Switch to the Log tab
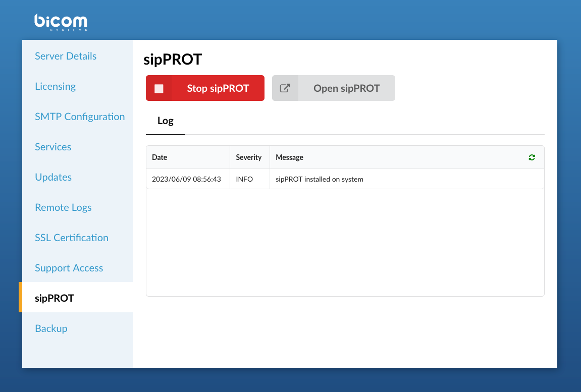This screenshot has height=392, width=581. click(x=166, y=121)
